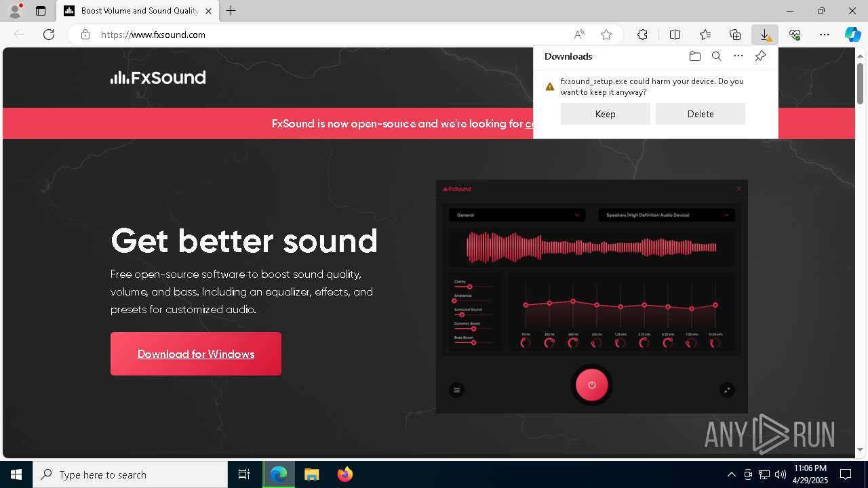View site information lock icon
This screenshot has height=488, width=868.
point(85,35)
